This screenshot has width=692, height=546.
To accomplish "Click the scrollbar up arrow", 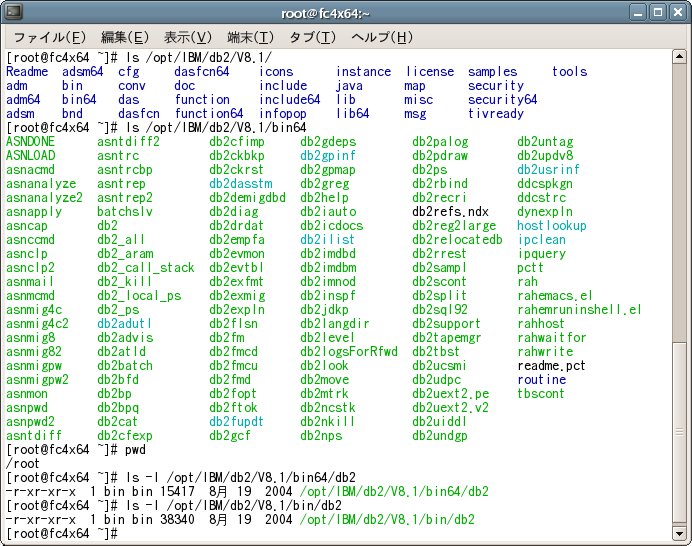I will 679,56.
